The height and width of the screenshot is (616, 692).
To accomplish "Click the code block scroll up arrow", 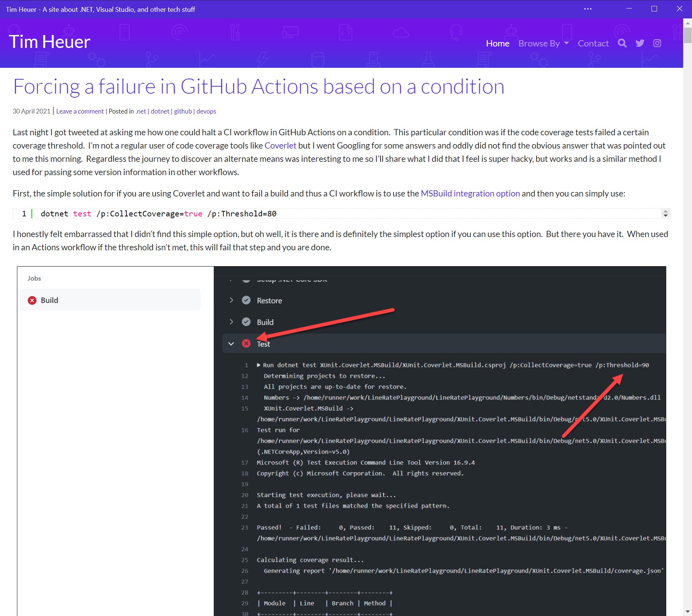I will coord(665,211).
